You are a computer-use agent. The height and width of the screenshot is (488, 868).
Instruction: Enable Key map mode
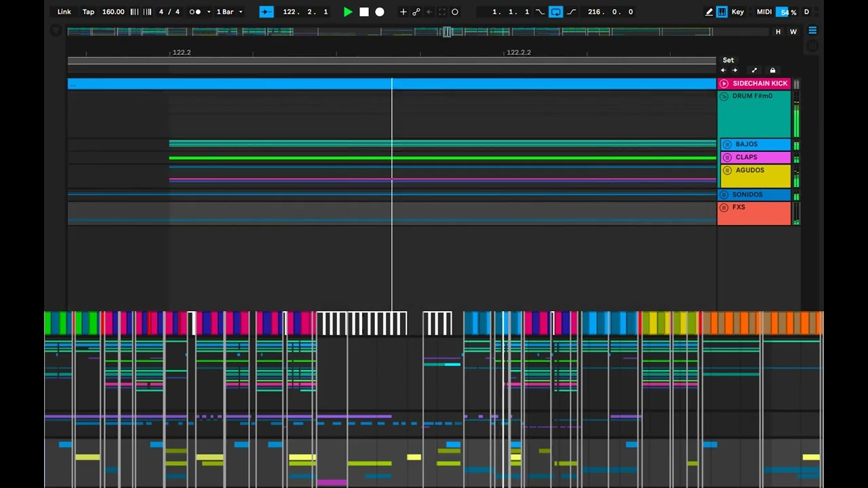pyautogui.click(x=738, y=12)
